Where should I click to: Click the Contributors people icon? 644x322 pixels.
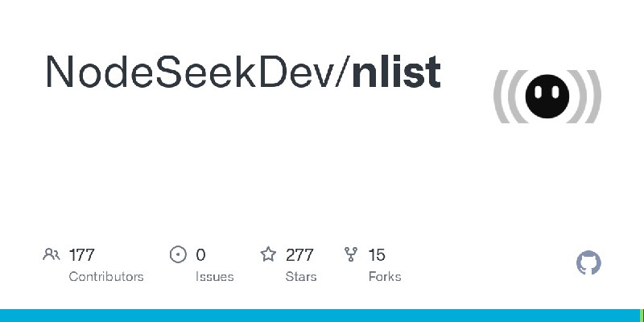pyautogui.click(x=52, y=254)
